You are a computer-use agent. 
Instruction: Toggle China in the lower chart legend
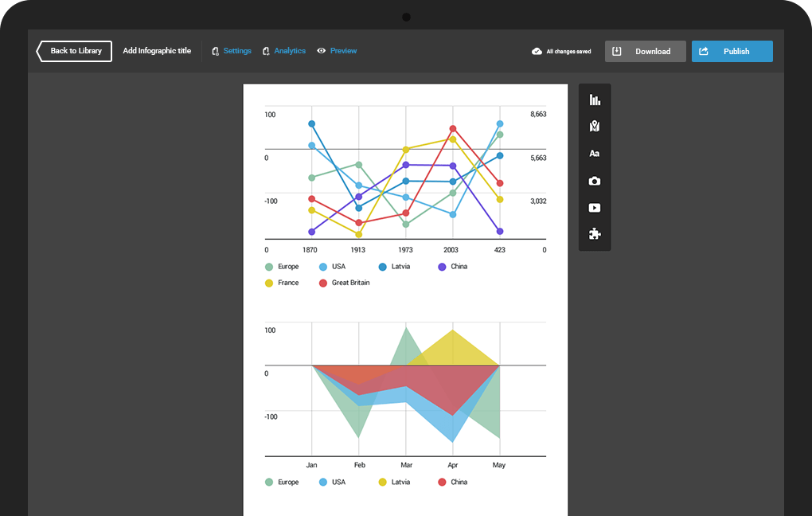pyautogui.click(x=452, y=482)
